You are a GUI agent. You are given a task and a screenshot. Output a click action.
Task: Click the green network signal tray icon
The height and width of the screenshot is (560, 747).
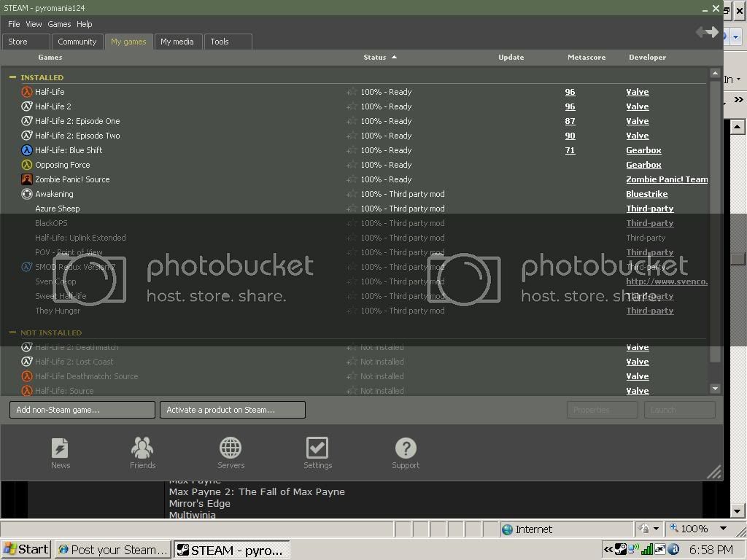pos(647,550)
